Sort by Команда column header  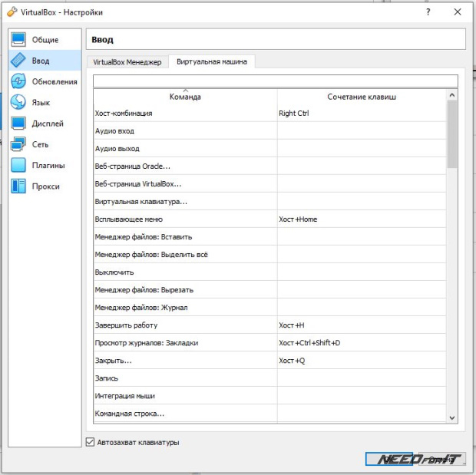click(185, 97)
